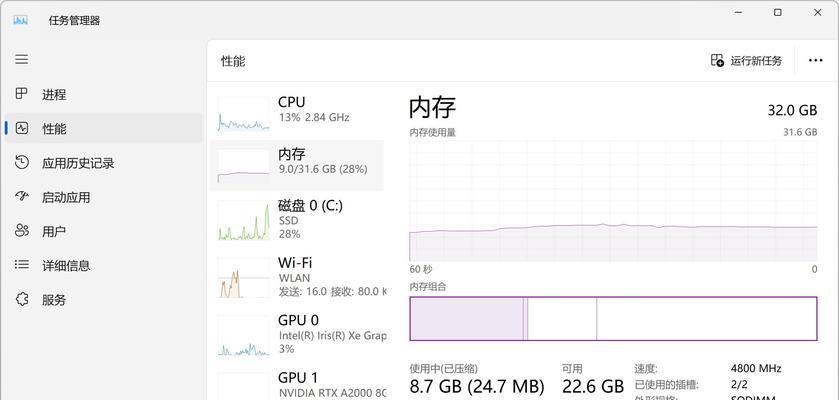Open the three-dot more options menu
The image size is (839, 400).
click(815, 60)
